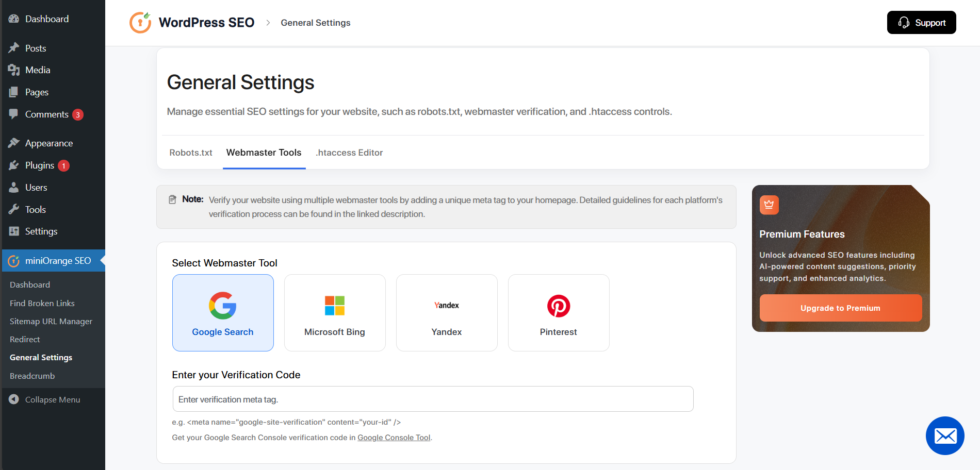The width and height of the screenshot is (980, 470).
Task: Click the WordPress SEO orange logo
Action: point(140,22)
